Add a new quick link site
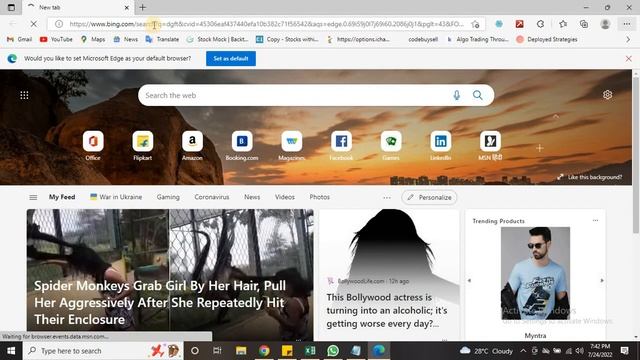Viewport: 640px width, 360px height. click(540, 148)
